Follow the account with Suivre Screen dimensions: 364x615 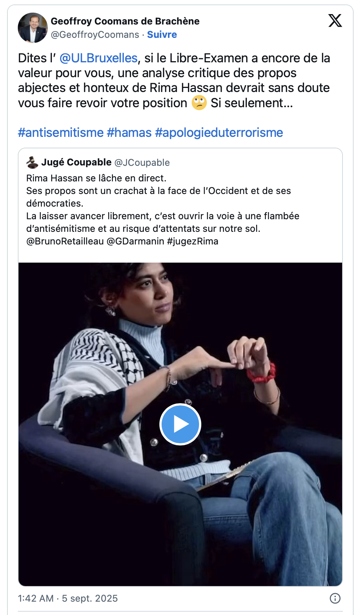(162, 34)
